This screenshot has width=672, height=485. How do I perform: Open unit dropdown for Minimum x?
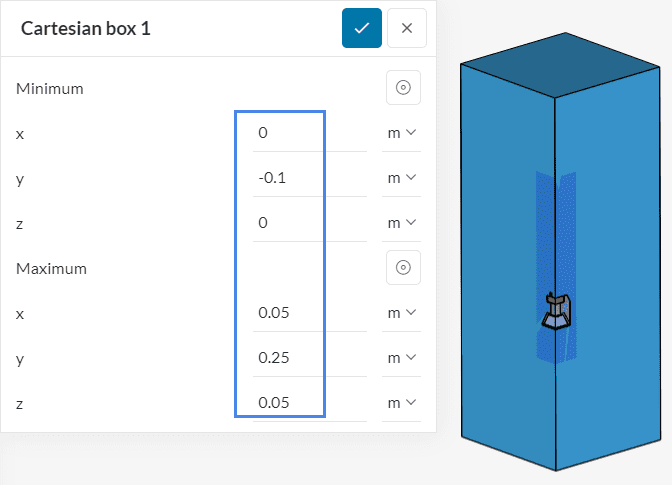pyautogui.click(x=401, y=133)
